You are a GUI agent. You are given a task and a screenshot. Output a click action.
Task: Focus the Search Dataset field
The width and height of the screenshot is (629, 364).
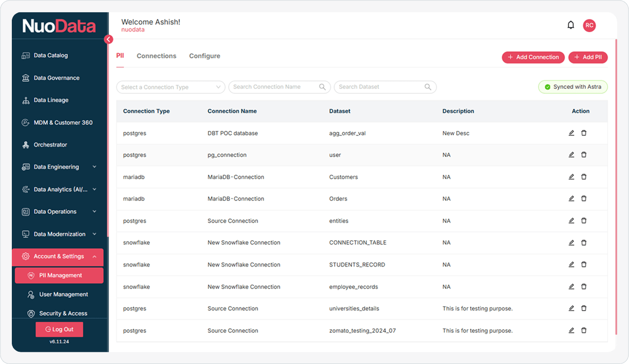point(385,87)
